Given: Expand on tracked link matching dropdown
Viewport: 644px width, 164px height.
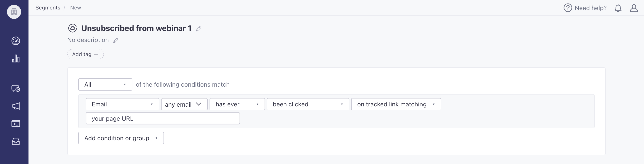Looking at the screenshot, I should 396,104.
